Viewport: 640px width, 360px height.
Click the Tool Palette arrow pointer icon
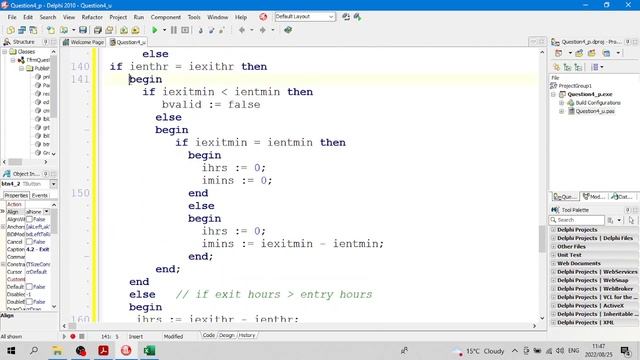point(631,220)
